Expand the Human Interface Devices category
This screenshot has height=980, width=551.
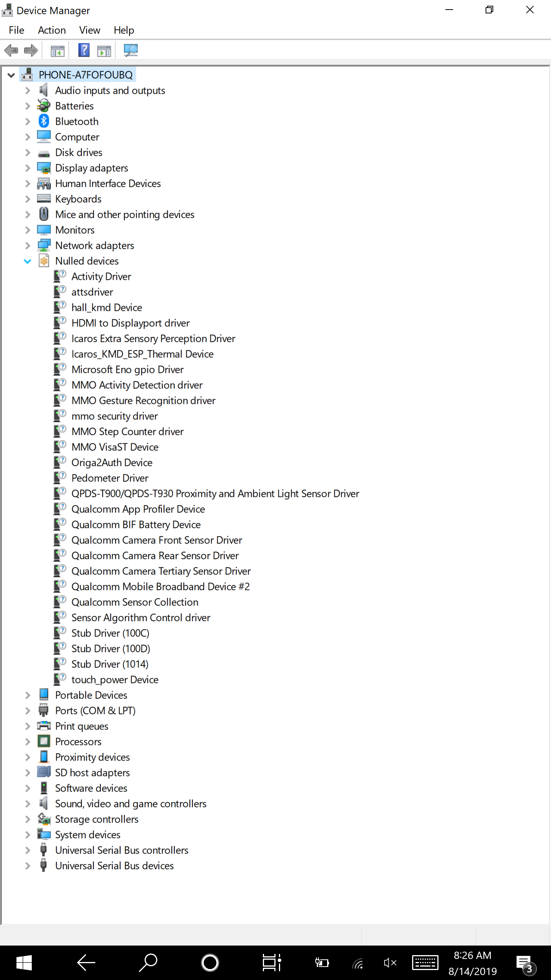pos(28,184)
